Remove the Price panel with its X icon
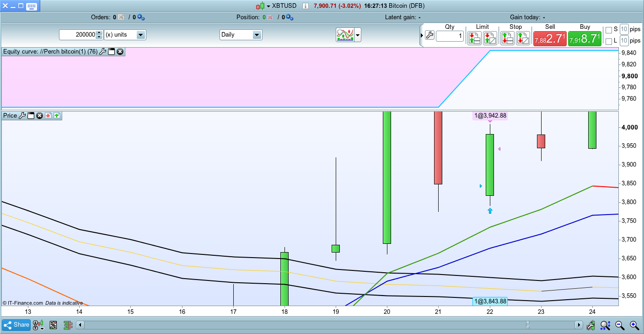The image size is (644, 334). point(39,116)
